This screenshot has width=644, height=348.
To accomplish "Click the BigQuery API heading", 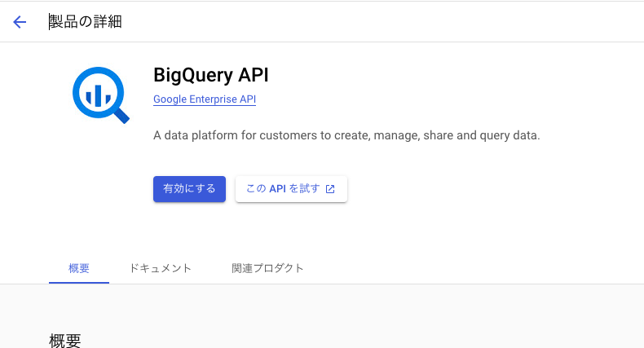I will (x=211, y=75).
